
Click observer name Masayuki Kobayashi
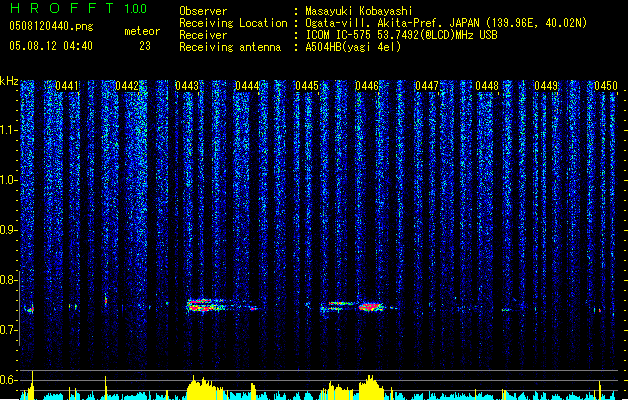[359, 11]
